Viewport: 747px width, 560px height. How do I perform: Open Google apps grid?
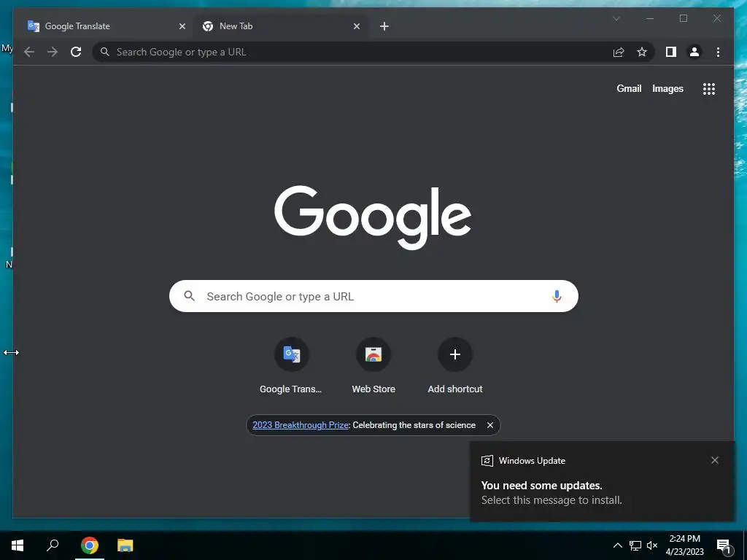(709, 88)
